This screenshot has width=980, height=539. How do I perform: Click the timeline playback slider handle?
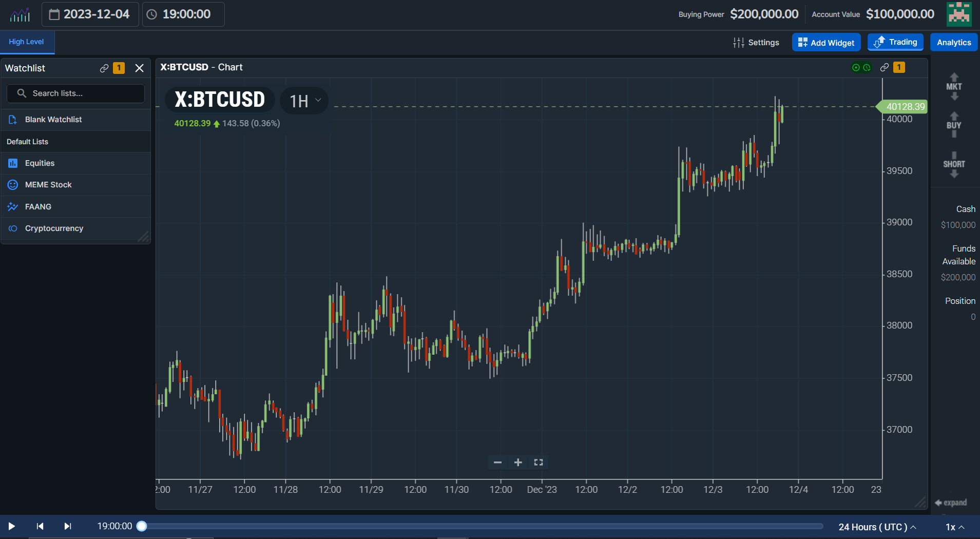click(x=142, y=526)
